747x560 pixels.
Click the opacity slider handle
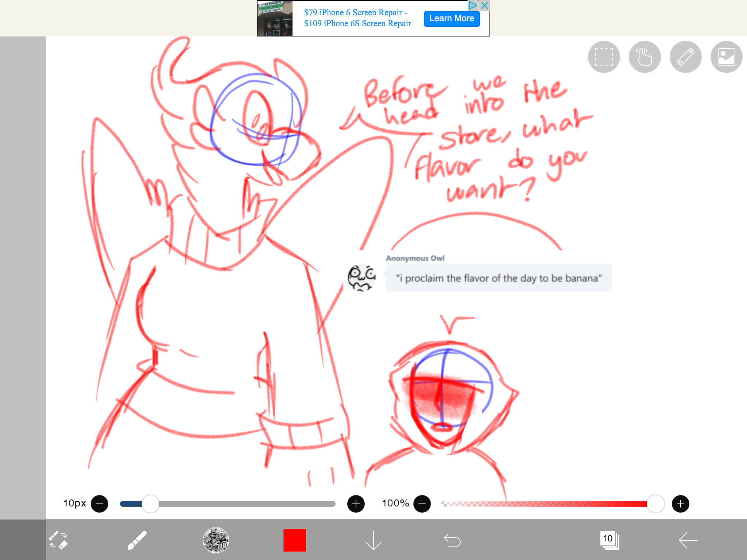click(x=655, y=504)
